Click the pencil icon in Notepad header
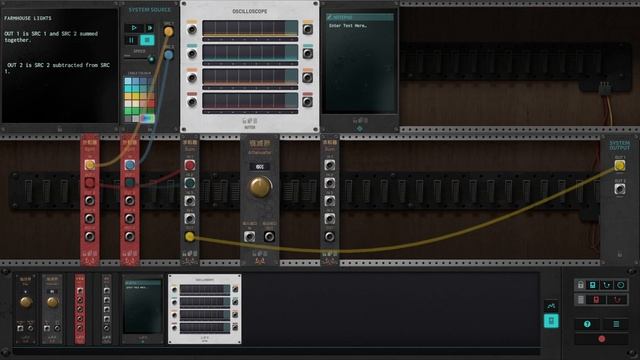Image resolution: width=640 pixels, height=360 pixels. tap(330, 18)
